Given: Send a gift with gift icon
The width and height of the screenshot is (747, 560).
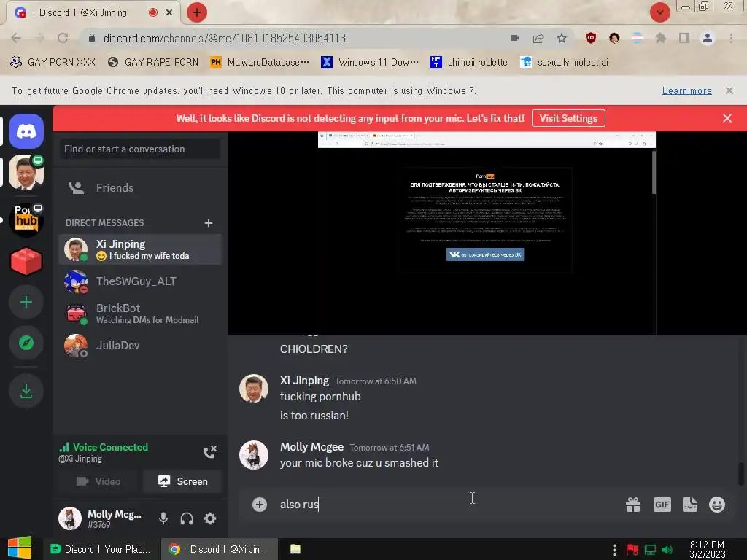Looking at the screenshot, I should pos(633,505).
